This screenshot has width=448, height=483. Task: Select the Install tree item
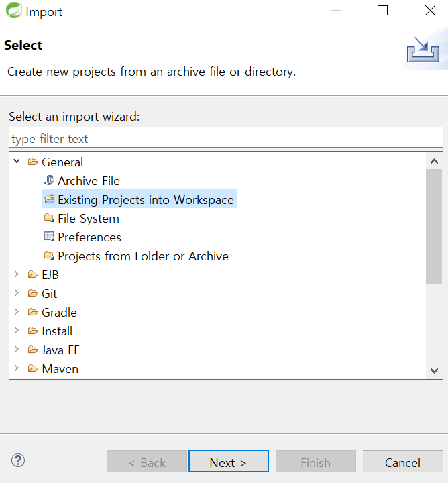(57, 331)
